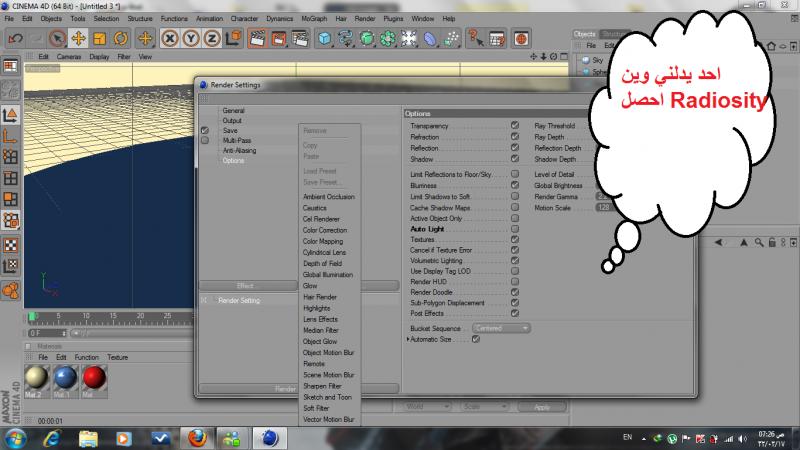This screenshot has height=450, width=800.
Task: Click the help question-mark cursor icon
Action: [476, 38]
